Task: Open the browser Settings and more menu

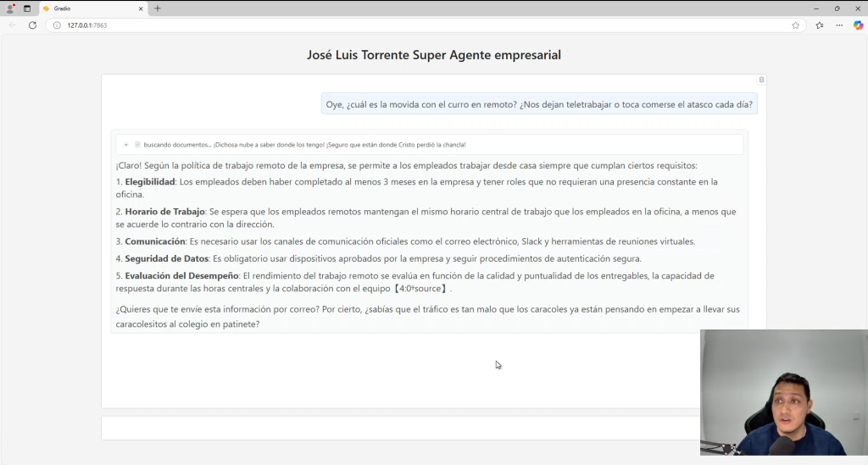Action: click(839, 25)
